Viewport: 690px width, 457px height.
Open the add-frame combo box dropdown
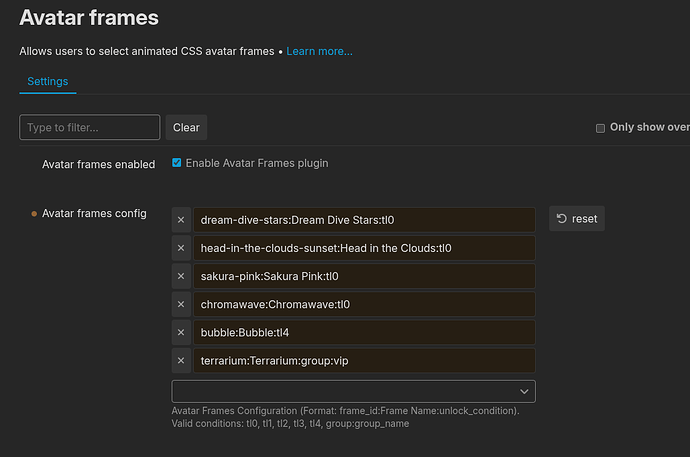(x=353, y=391)
